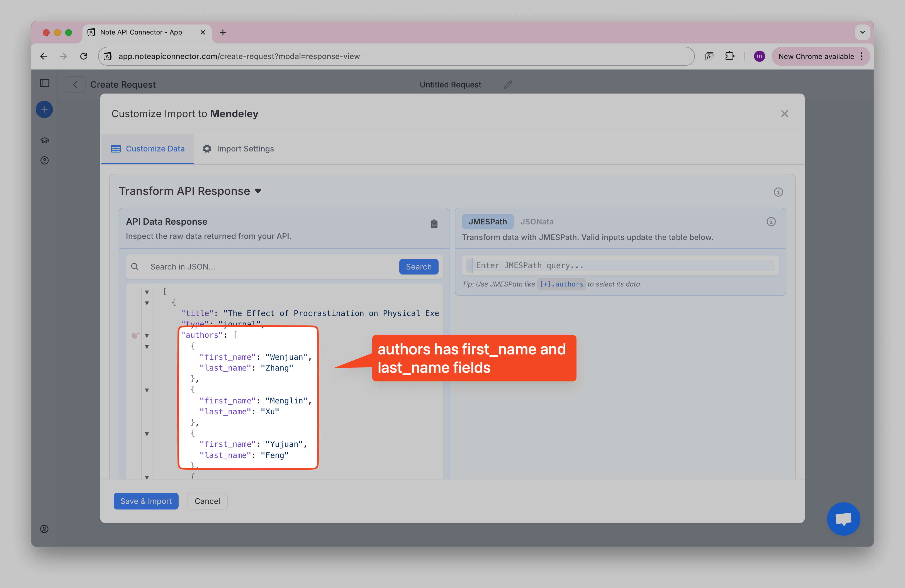
Task: Click the "Yujuan" value
Action: (x=284, y=444)
